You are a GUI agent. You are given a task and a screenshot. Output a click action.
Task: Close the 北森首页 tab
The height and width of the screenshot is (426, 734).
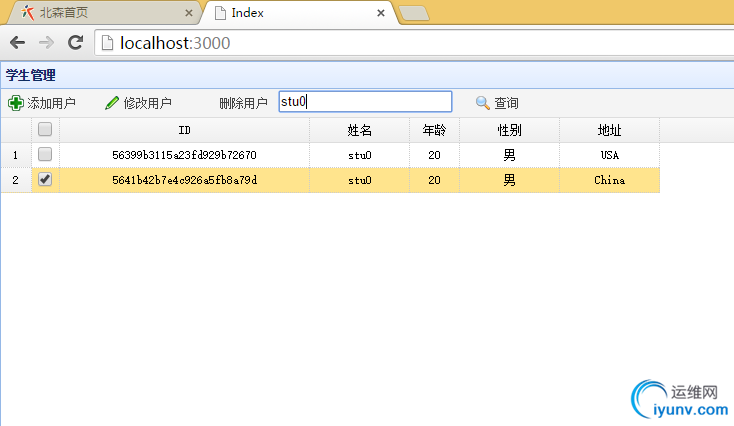pyautogui.click(x=189, y=13)
